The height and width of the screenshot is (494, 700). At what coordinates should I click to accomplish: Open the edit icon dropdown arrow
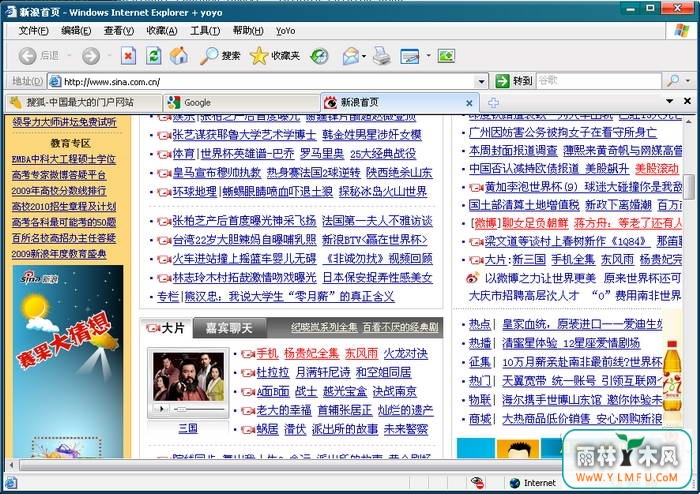tap(428, 56)
